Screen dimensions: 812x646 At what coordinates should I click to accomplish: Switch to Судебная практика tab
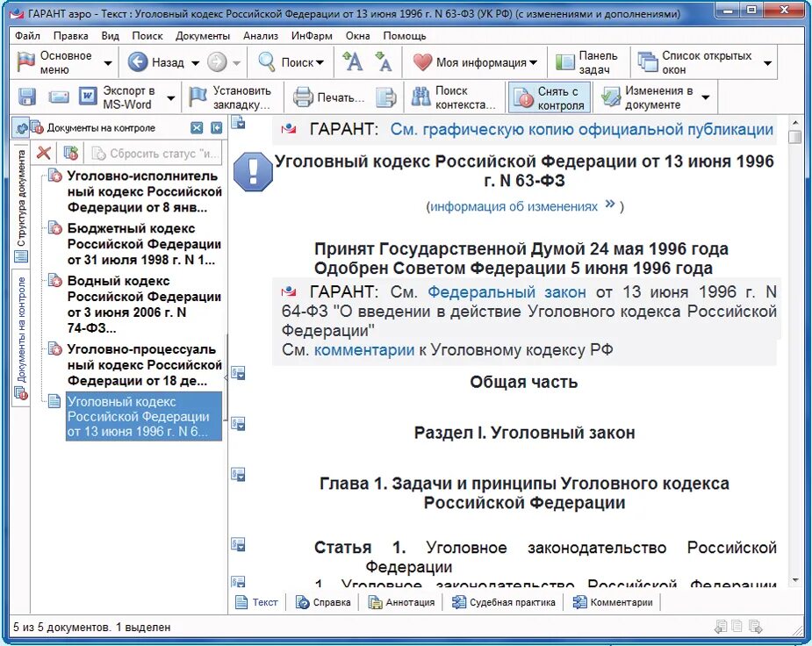click(x=503, y=602)
